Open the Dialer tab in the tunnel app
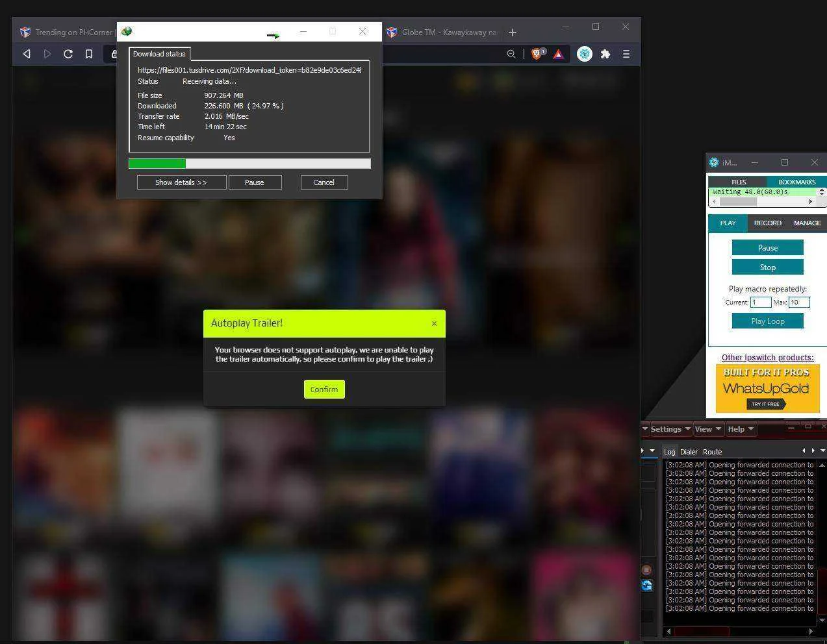Image resolution: width=827 pixels, height=644 pixels. point(689,452)
